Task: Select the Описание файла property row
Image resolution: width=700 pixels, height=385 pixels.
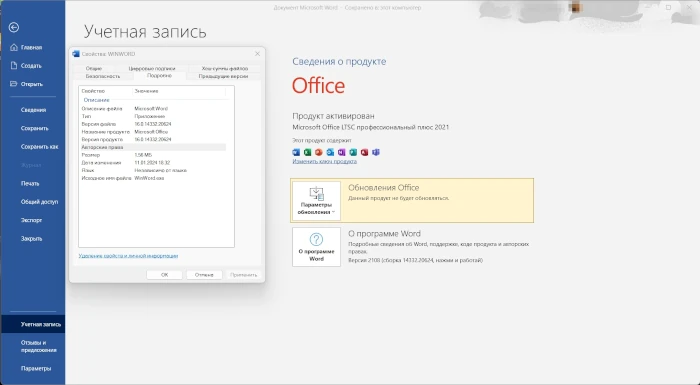Action: 153,109
